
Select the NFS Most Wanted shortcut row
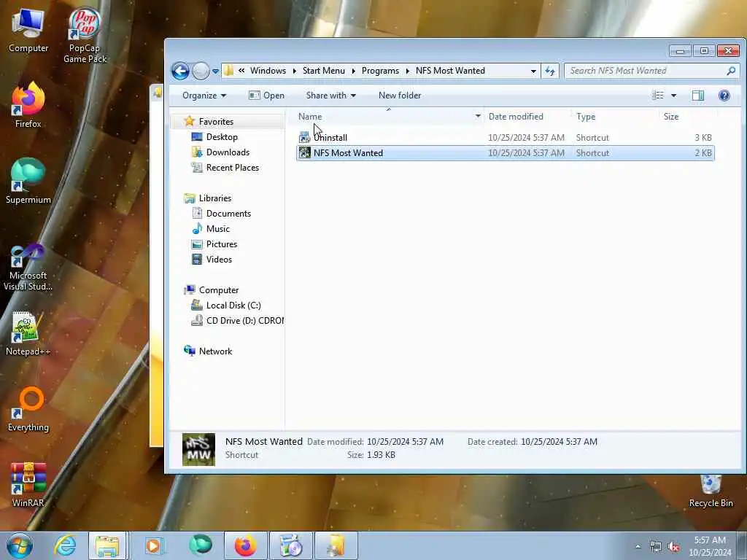pyautogui.click(x=505, y=153)
